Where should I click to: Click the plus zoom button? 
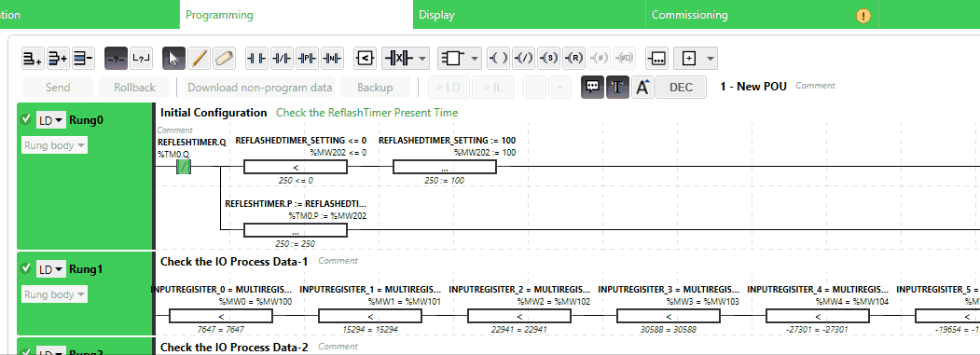click(x=560, y=88)
